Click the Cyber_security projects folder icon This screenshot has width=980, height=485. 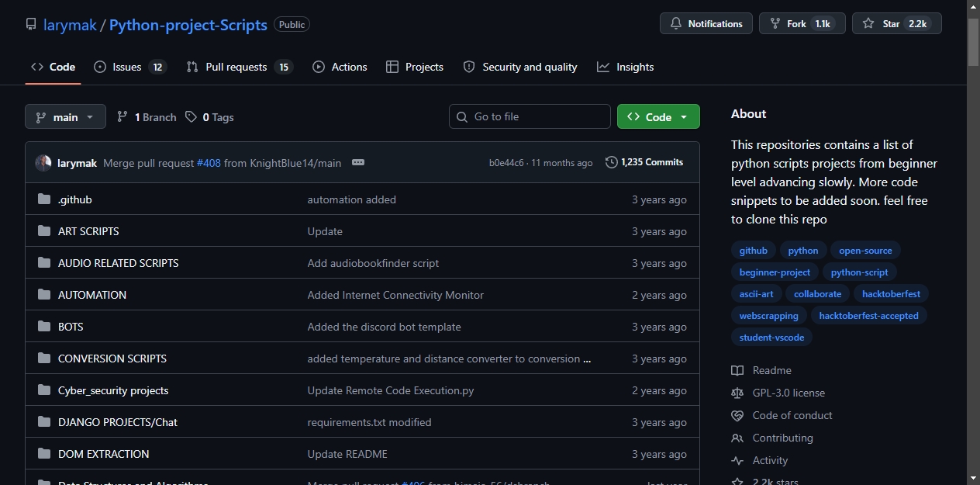click(43, 390)
